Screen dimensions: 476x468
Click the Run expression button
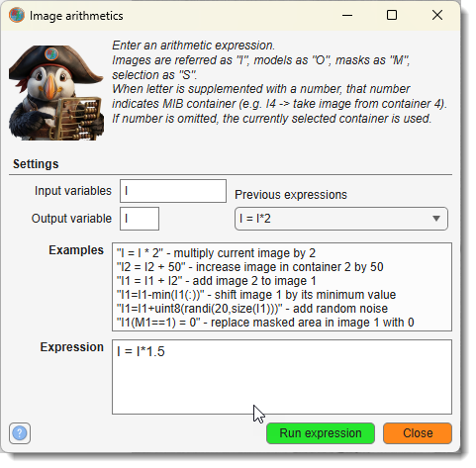pyautogui.click(x=321, y=433)
